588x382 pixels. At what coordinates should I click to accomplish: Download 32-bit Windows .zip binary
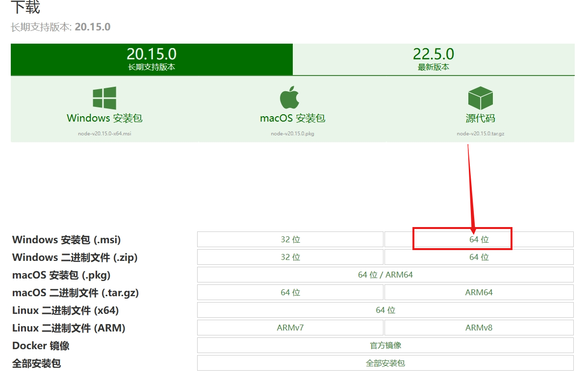click(290, 257)
